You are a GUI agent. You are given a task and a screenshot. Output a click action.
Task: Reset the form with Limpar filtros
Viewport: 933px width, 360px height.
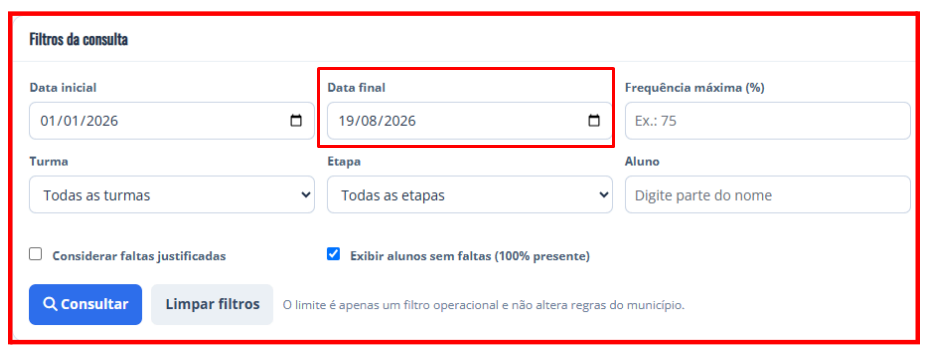tap(212, 304)
